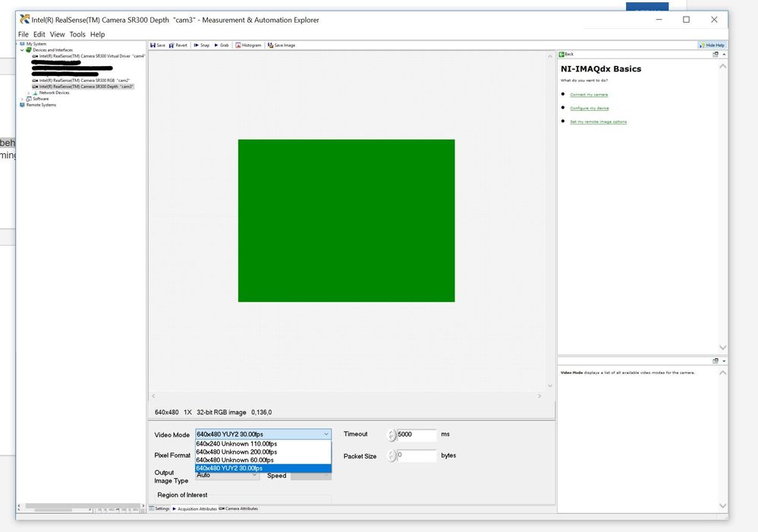Click the Packet Size input field
This screenshot has height=532, width=758.
click(x=417, y=455)
